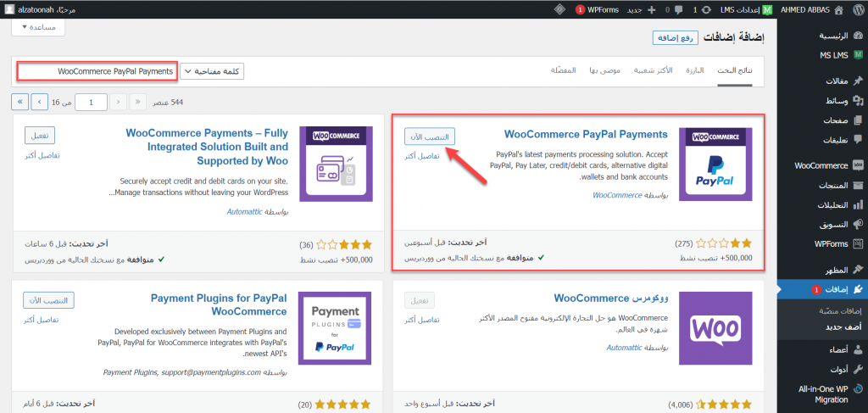
Task: Open MS LMS sidebar icon
Action: pyautogui.click(x=858, y=55)
